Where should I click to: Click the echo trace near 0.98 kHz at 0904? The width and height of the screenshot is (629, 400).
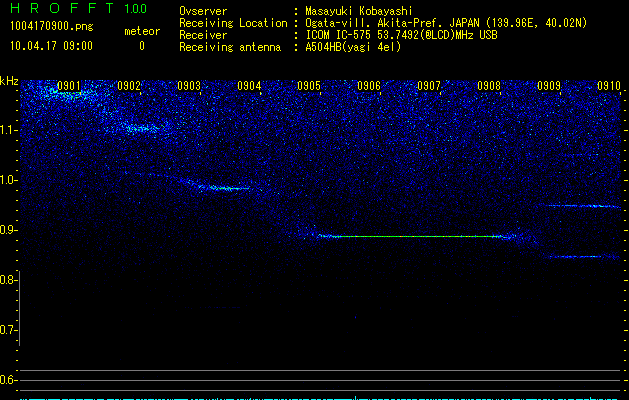(x=225, y=188)
